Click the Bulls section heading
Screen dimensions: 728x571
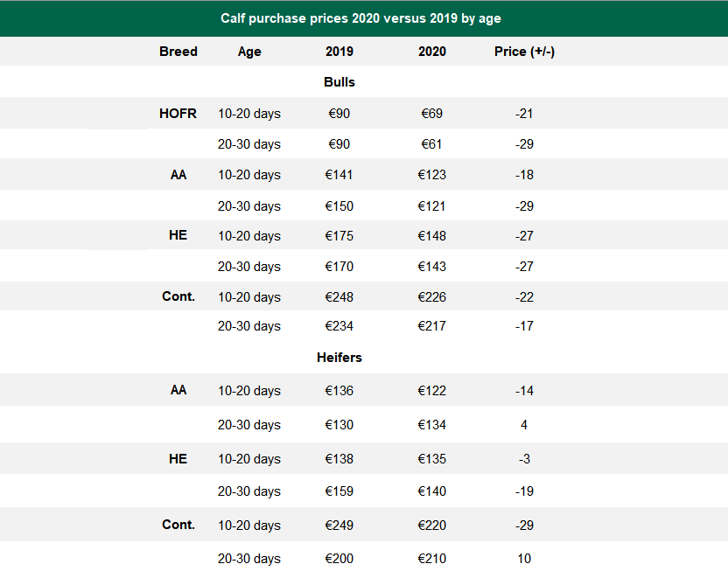pyautogui.click(x=339, y=82)
